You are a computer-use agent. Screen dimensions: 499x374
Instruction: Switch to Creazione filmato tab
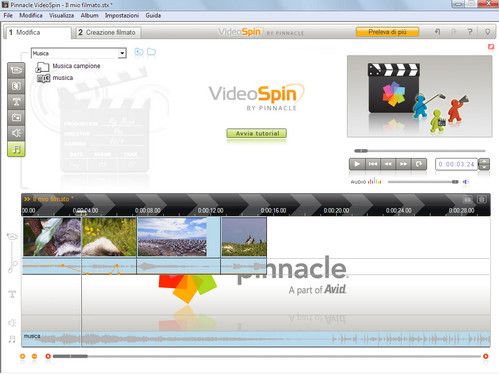[107, 32]
